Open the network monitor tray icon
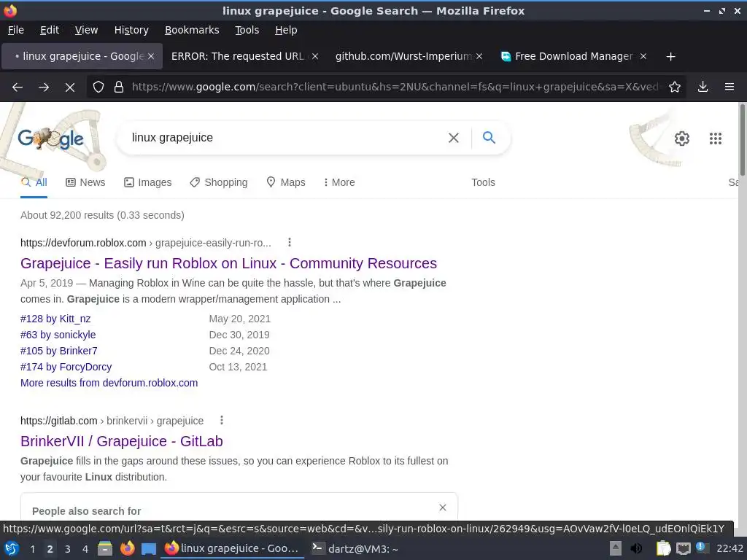This screenshot has height=560, width=747. [683, 548]
